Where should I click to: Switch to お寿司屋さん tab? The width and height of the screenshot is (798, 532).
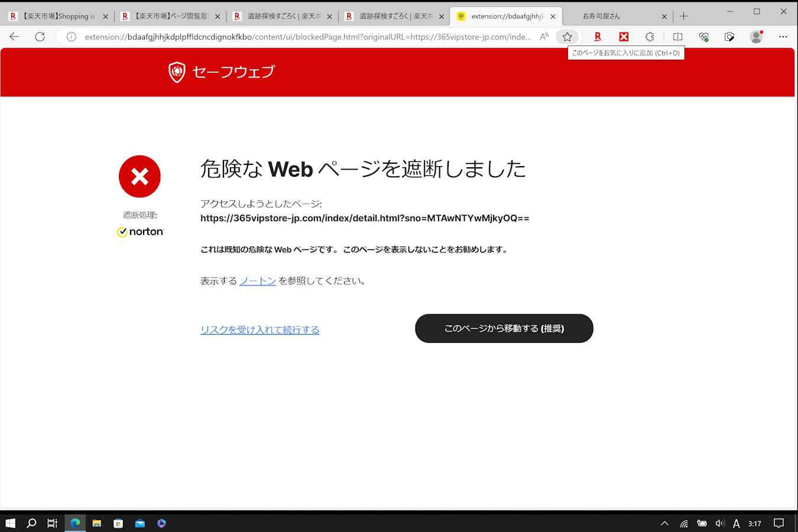[x=618, y=17]
